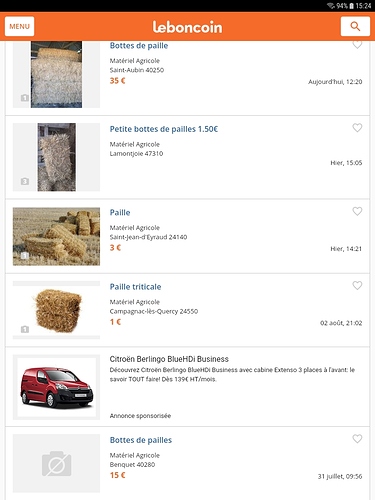Tap the no-photo placeholder camera icon
The image size is (375, 500).
56,463
